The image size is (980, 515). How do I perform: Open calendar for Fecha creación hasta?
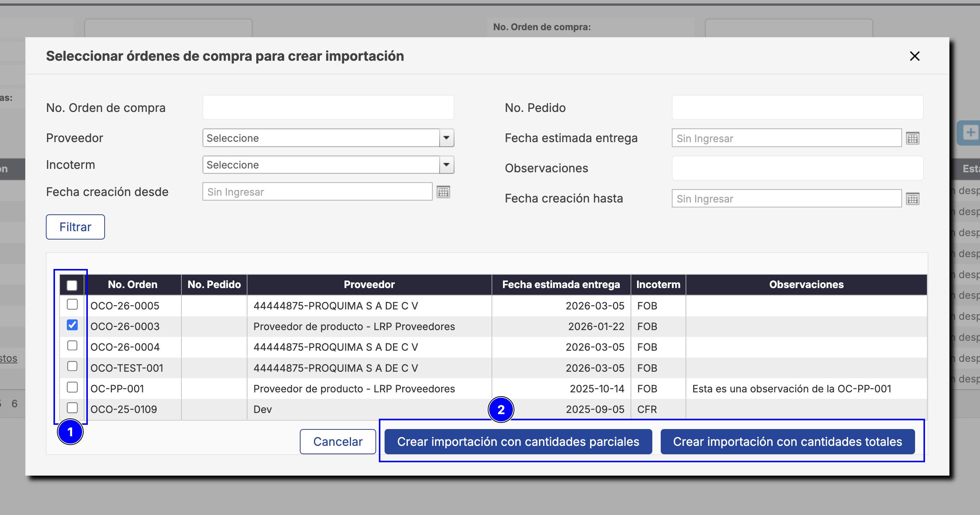tap(912, 199)
